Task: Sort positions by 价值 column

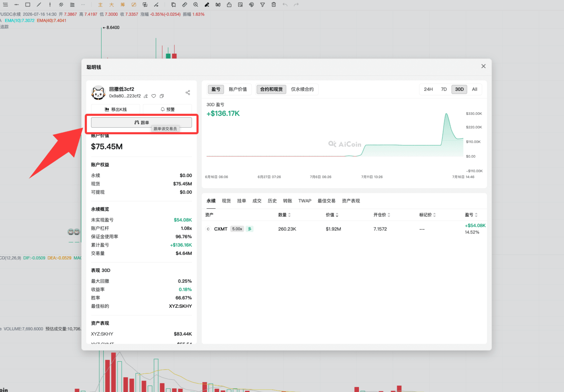Action: tap(332, 215)
